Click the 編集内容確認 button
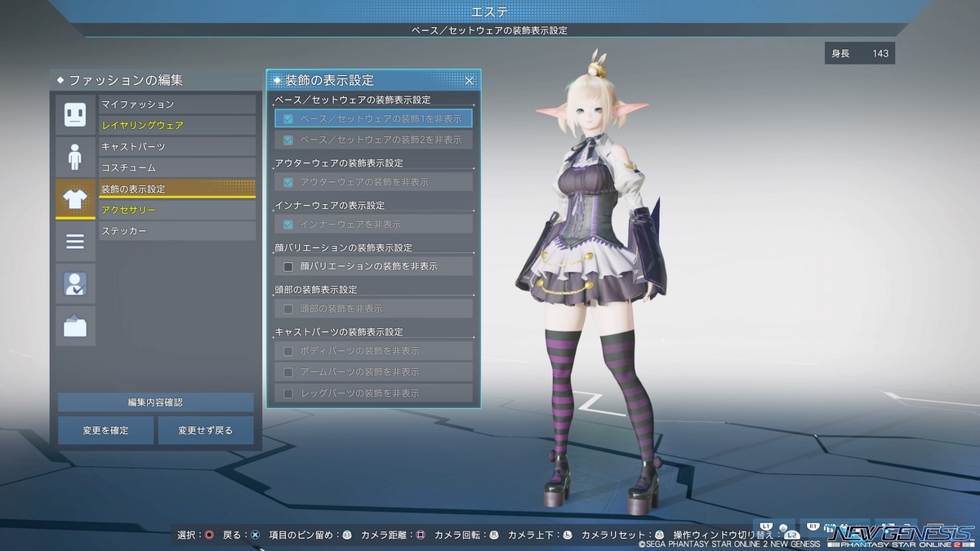The height and width of the screenshot is (551, 980). [x=155, y=402]
